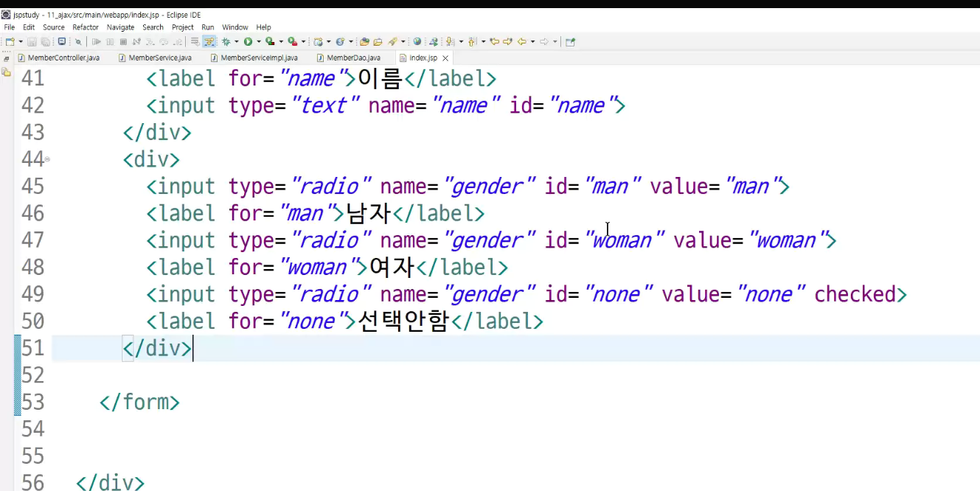Click the Previous Annotation up arrow icon
This screenshot has height=491, width=980.
[x=471, y=42]
